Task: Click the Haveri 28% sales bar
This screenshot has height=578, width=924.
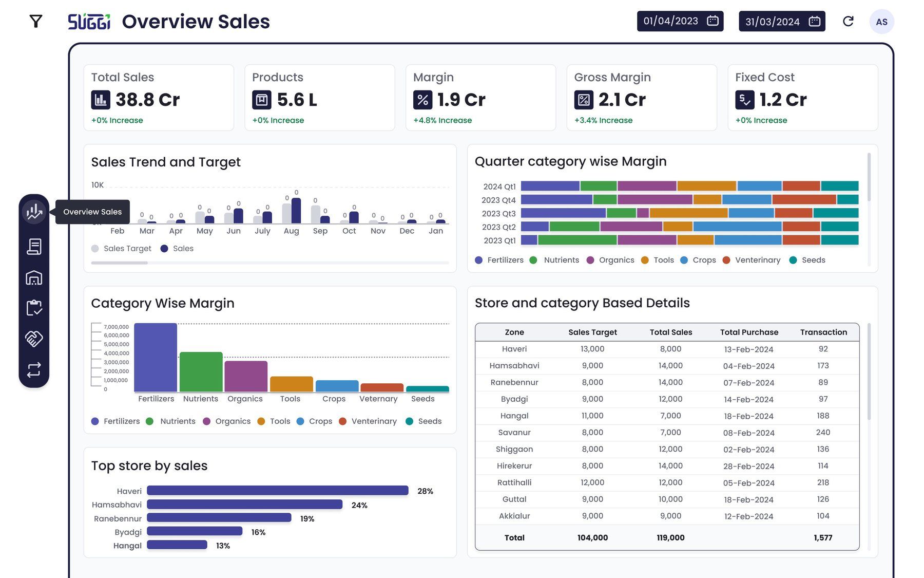Action: click(x=278, y=491)
